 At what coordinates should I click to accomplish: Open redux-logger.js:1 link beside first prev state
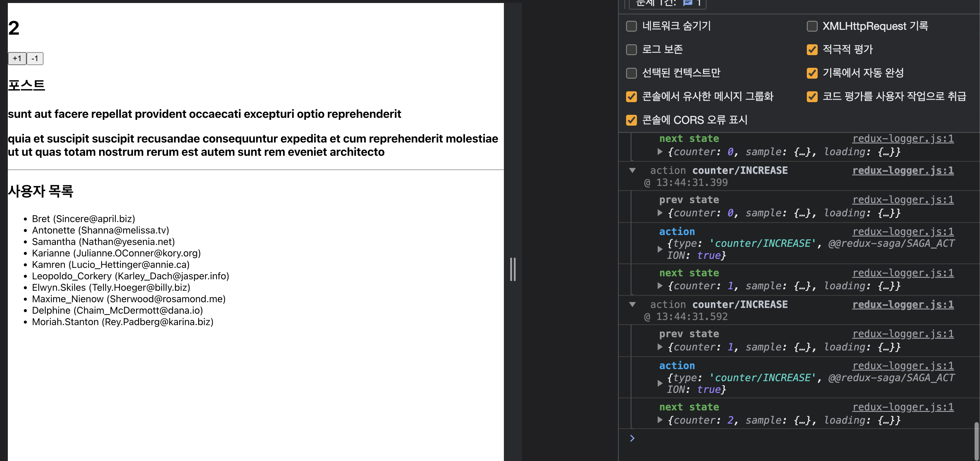(x=903, y=200)
